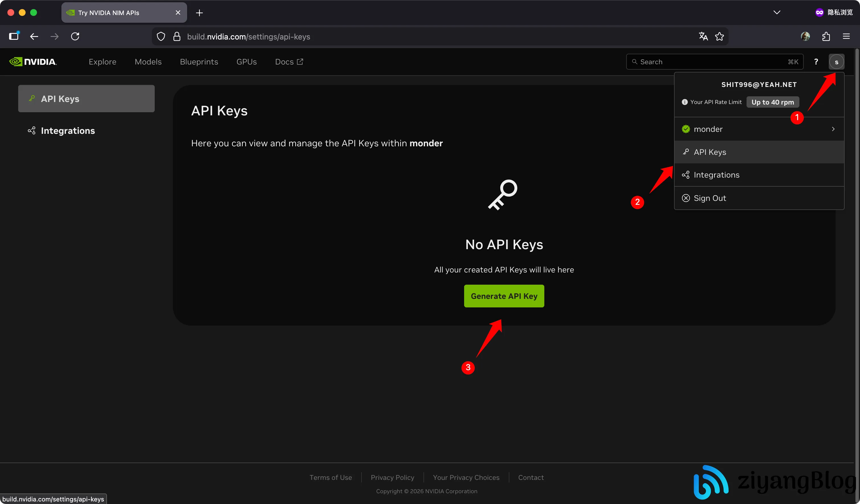Click the Generate API Key button
860x504 pixels.
coord(504,296)
